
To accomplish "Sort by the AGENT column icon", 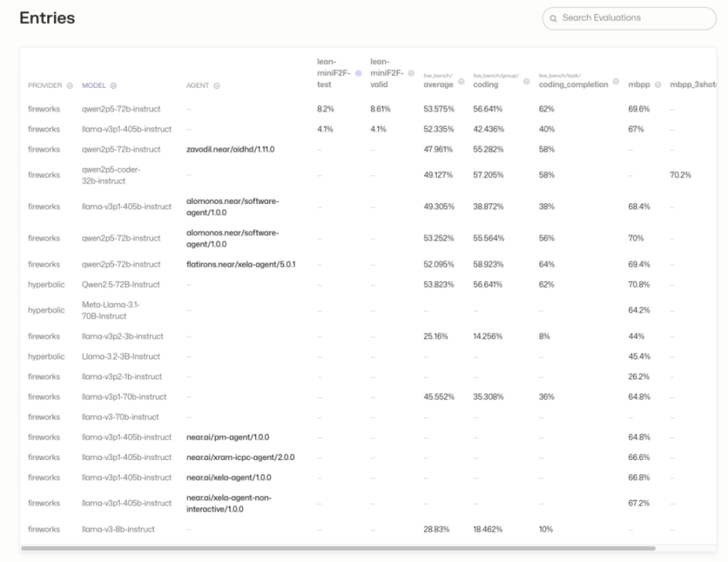I will click(216, 85).
